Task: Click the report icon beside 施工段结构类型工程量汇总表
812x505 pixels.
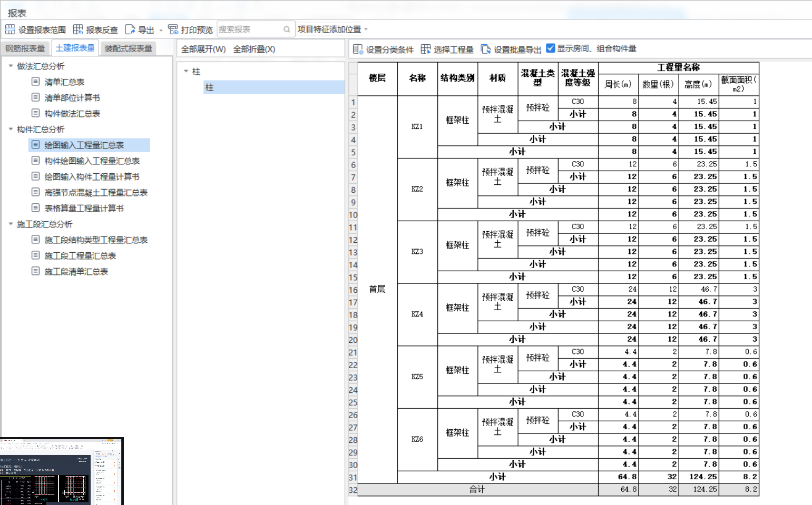Action: pos(35,239)
